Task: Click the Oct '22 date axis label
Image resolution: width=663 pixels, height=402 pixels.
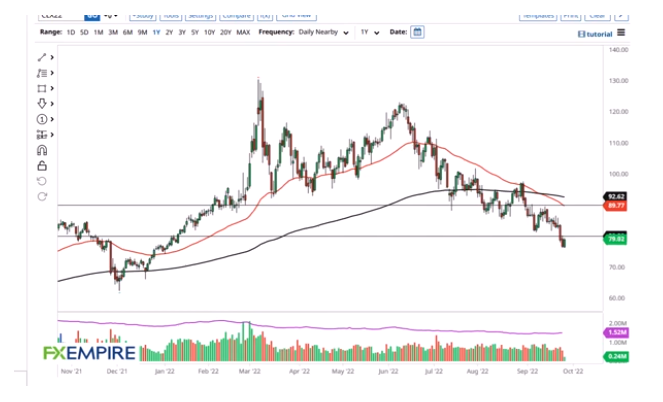Action: [573, 372]
